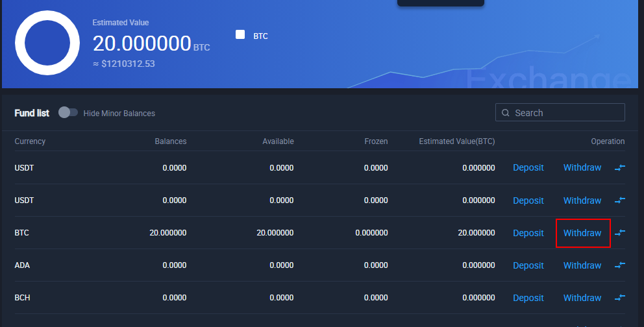Image resolution: width=644 pixels, height=327 pixels.
Task: Click the white BTC legend square
Action: (240, 34)
